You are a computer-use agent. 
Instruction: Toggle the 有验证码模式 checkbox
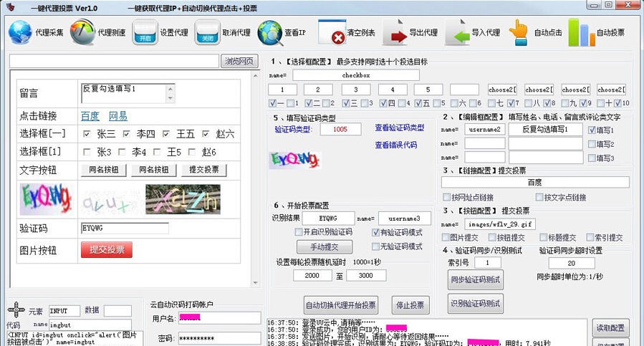[x=375, y=232]
